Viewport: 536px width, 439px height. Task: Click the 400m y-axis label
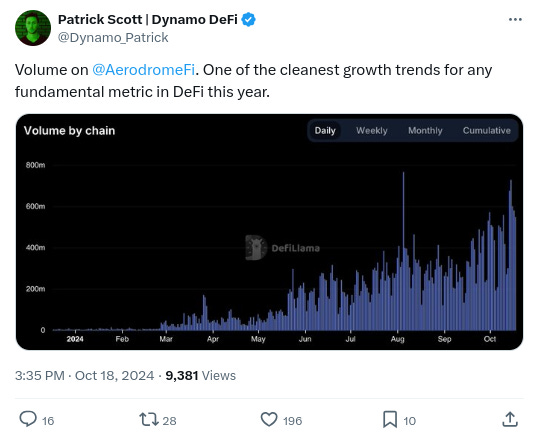coord(35,248)
